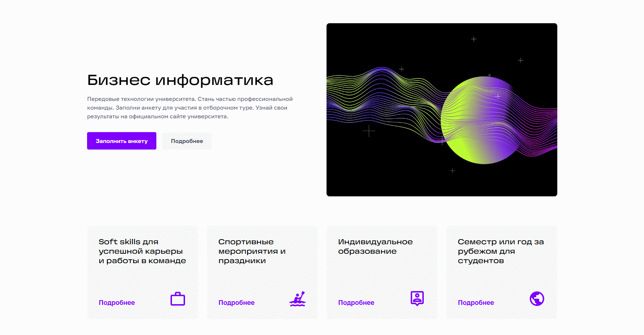644x335 pixels.
Task: Follow Подробнее link in Индивидуальное образование card
Action: (356, 303)
